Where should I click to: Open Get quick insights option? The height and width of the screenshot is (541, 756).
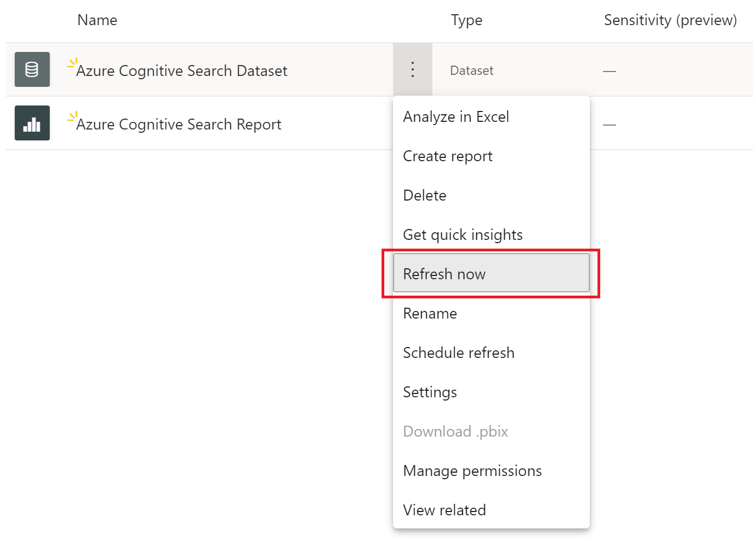tap(462, 235)
